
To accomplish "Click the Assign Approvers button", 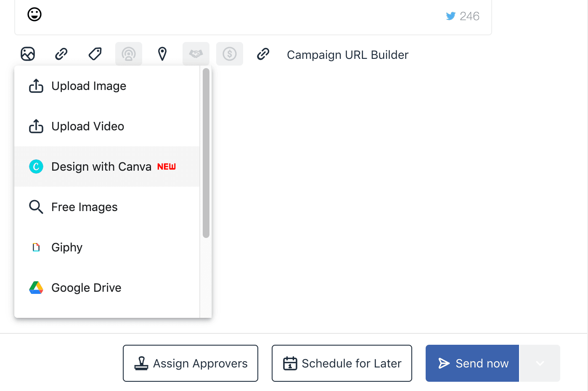I will tap(191, 363).
